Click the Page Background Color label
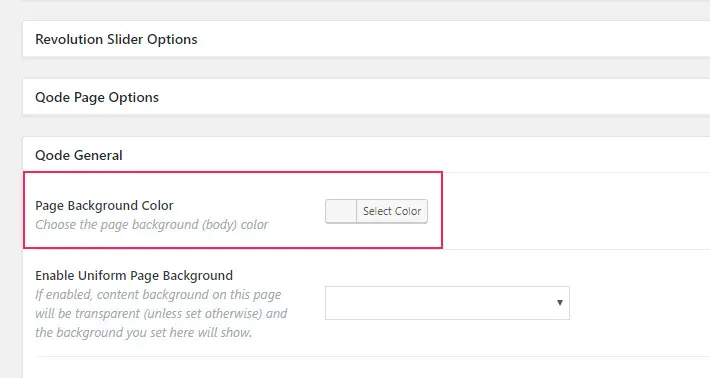 pos(104,206)
